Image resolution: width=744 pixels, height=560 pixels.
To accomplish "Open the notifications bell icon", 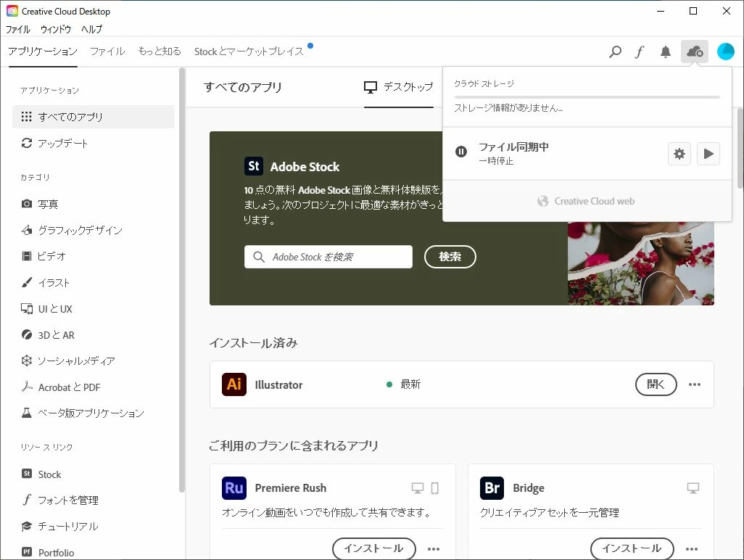I will coord(666,52).
